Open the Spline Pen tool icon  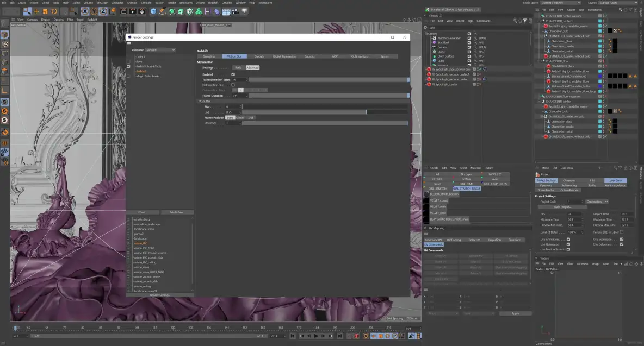162,11
